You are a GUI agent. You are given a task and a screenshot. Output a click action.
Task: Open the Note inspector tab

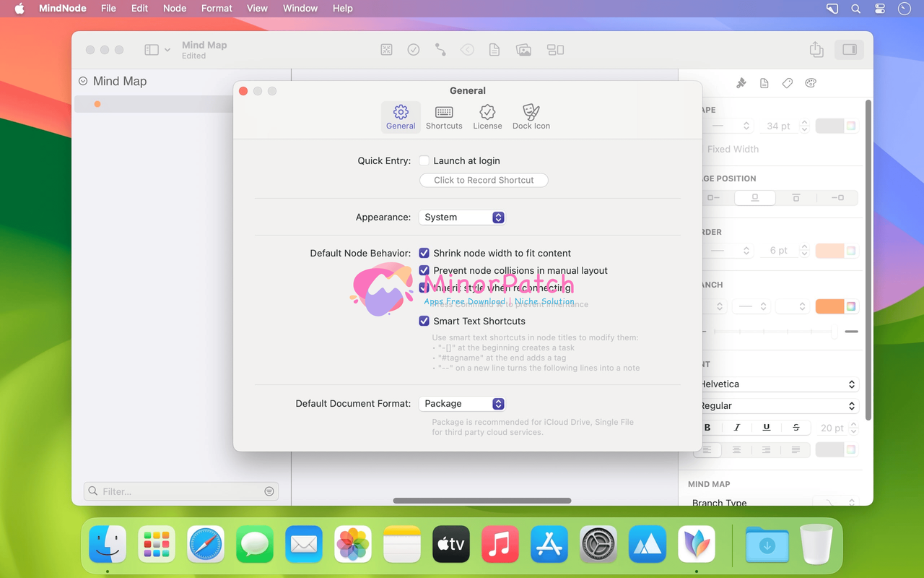pos(764,83)
